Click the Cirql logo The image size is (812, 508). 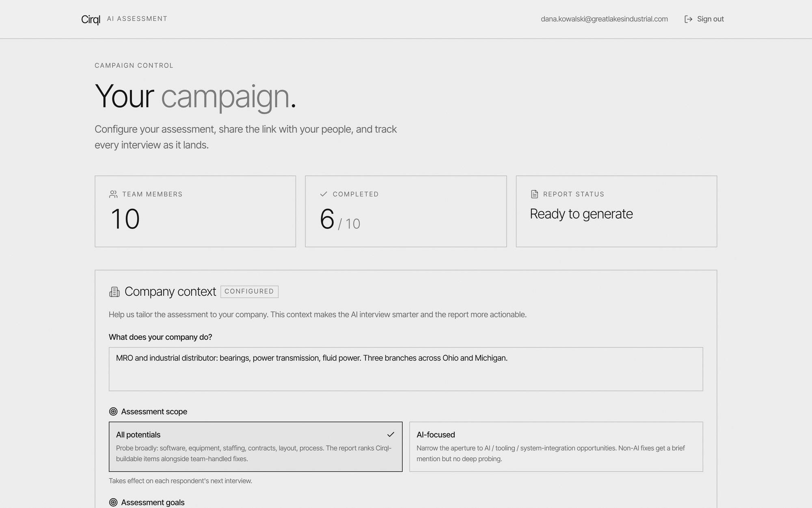pyautogui.click(x=91, y=19)
